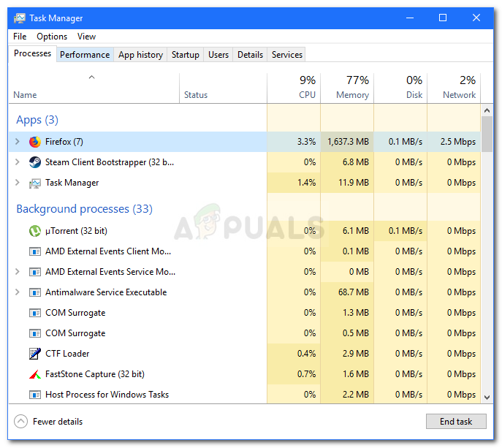The width and height of the screenshot is (502, 448).
Task: Switch to the Performance tab
Action: tap(85, 55)
